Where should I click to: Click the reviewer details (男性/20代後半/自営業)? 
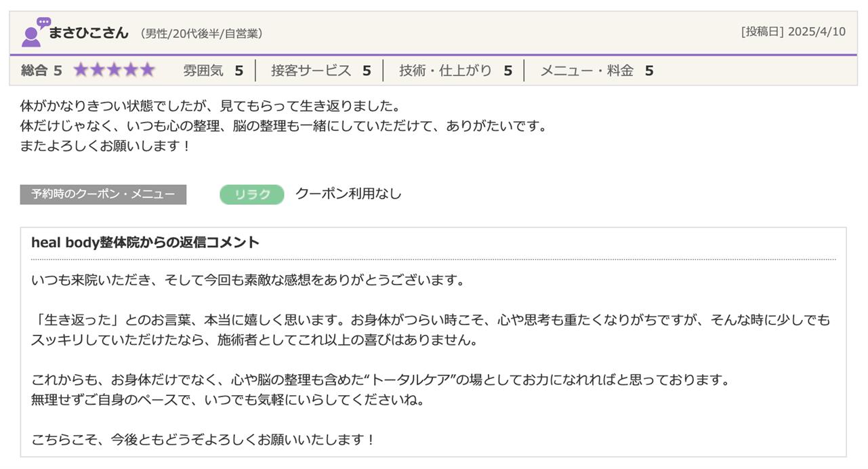(201, 33)
